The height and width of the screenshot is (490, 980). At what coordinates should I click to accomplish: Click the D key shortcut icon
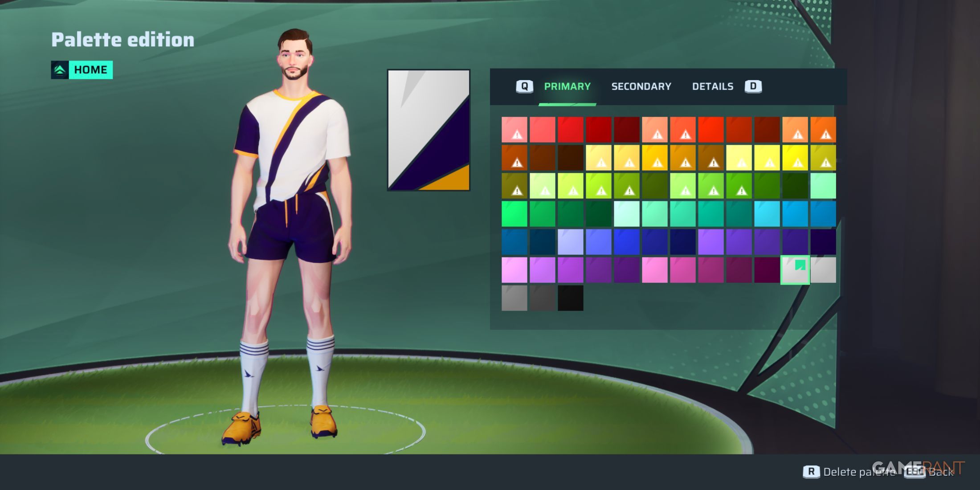click(753, 86)
